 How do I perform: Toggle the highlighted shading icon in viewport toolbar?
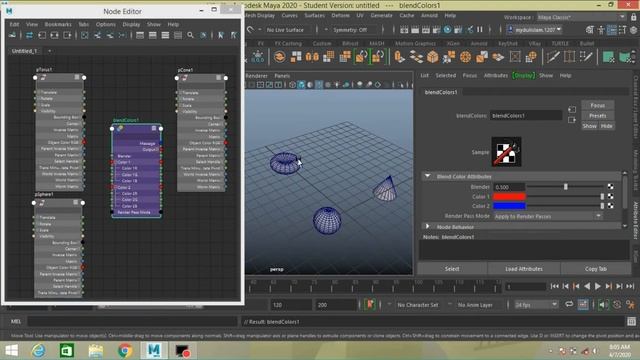(301, 85)
